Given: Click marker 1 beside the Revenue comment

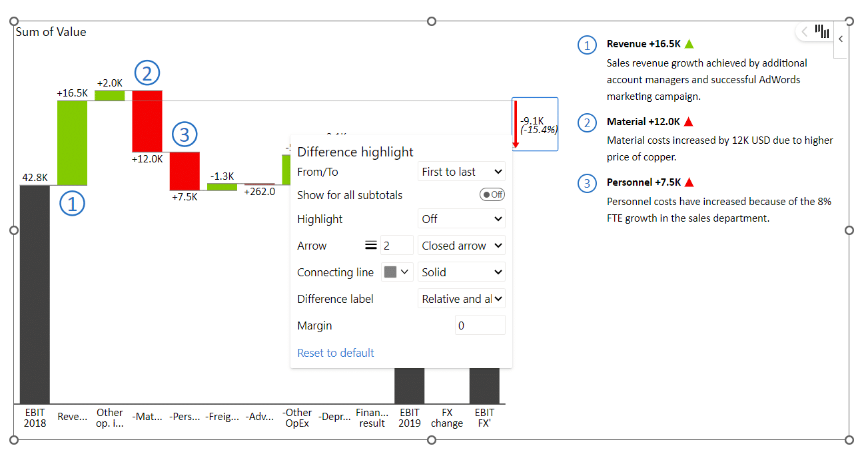Looking at the screenshot, I should [587, 45].
